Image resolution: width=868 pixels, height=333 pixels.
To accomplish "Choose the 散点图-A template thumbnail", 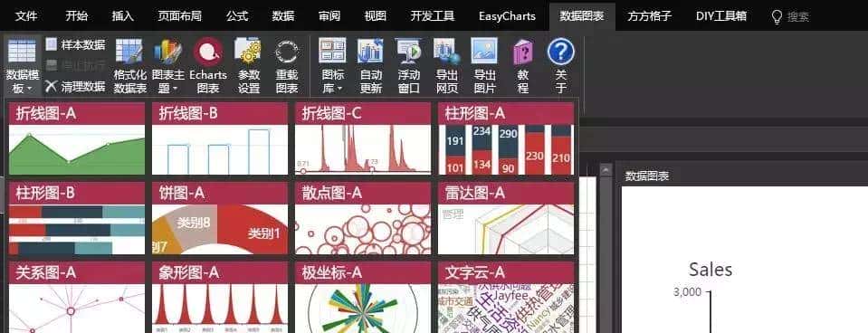I will (363, 218).
